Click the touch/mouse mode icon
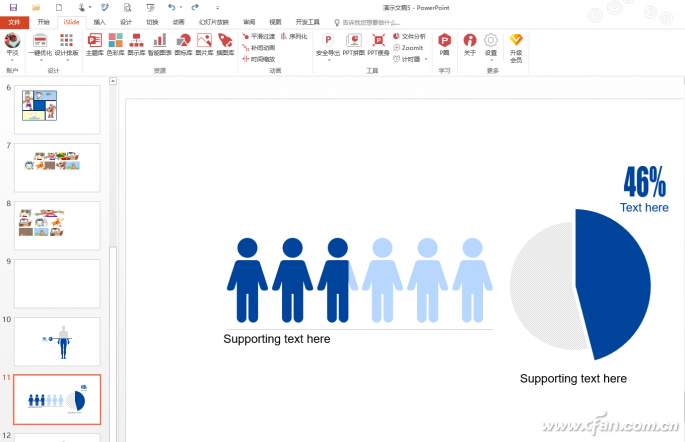This screenshot has width=685, height=442. (x=81, y=7)
